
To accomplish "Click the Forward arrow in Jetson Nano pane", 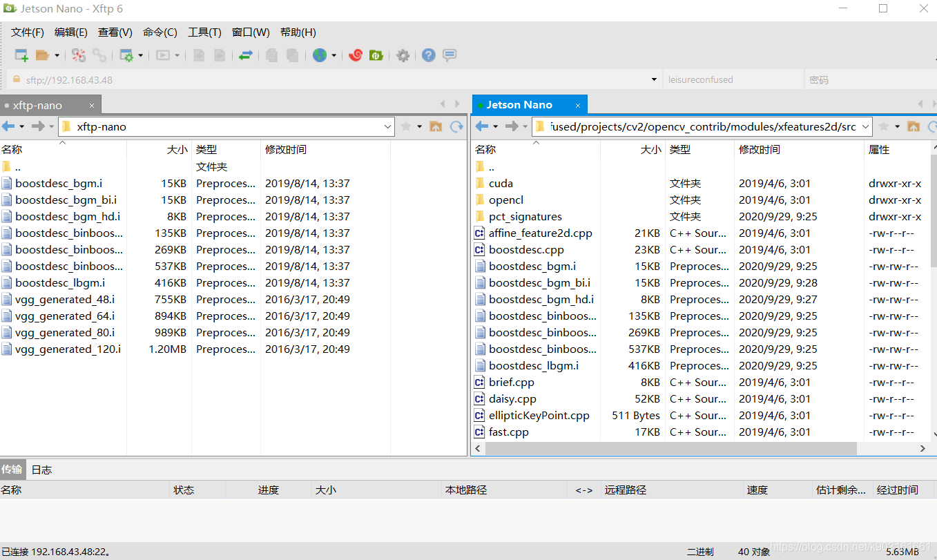I will pyautogui.click(x=512, y=126).
